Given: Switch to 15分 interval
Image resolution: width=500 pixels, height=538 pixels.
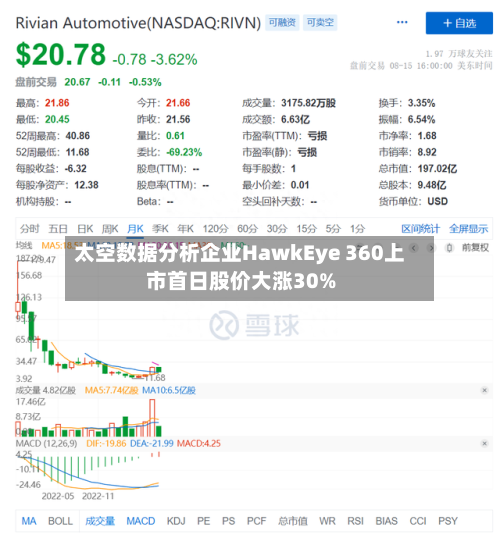Looking at the screenshot, I should click(x=306, y=229).
